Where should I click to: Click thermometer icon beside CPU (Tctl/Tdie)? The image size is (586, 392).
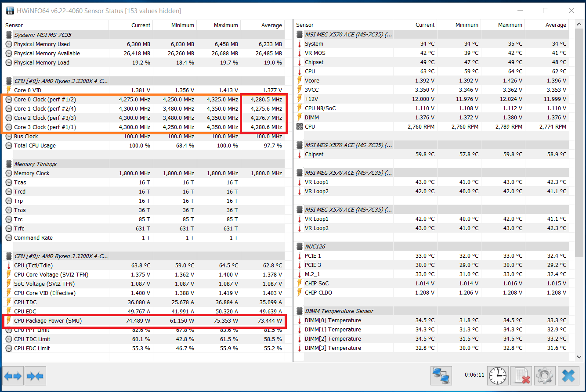pos(9,265)
